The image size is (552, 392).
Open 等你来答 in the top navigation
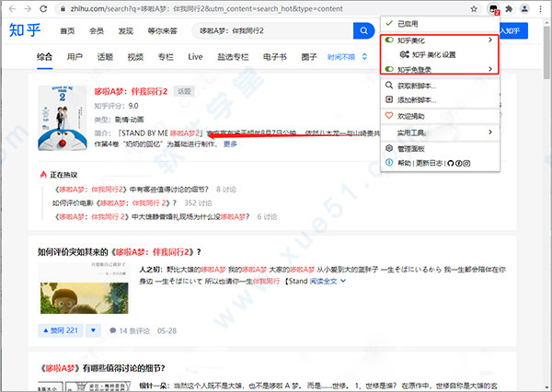pyautogui.click(x=162, y=31)
